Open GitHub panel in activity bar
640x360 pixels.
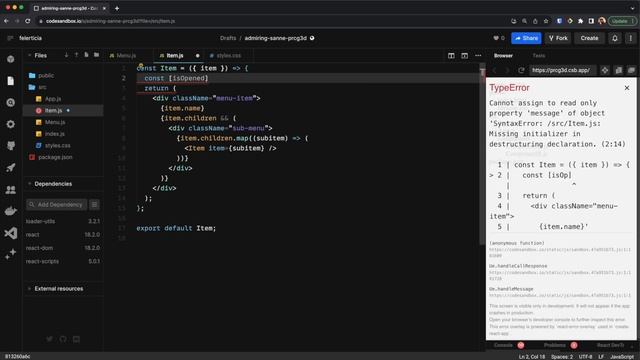coord(11,146)
